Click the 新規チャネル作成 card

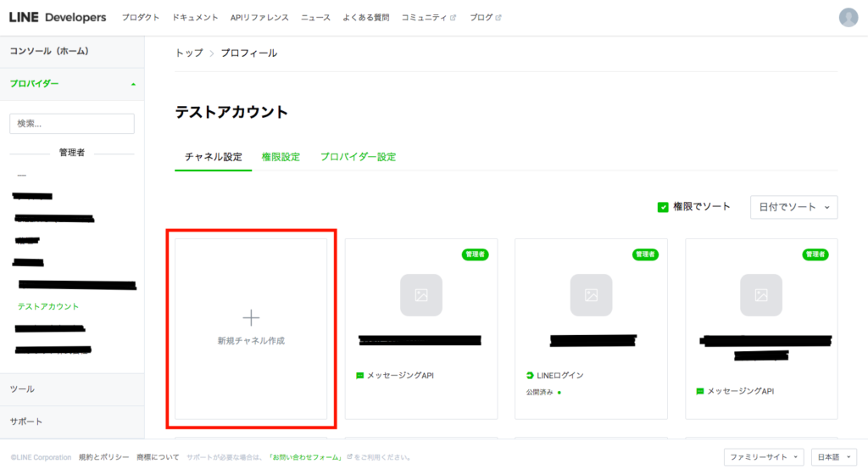click(x=251, y=329)
